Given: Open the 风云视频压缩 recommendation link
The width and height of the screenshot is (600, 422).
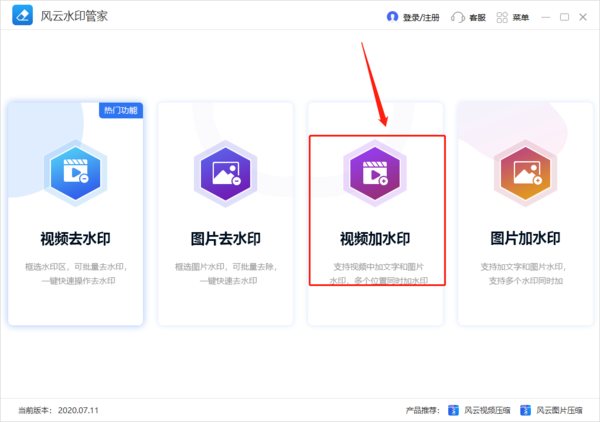Looking at the screenshot, I should (487, 411).
